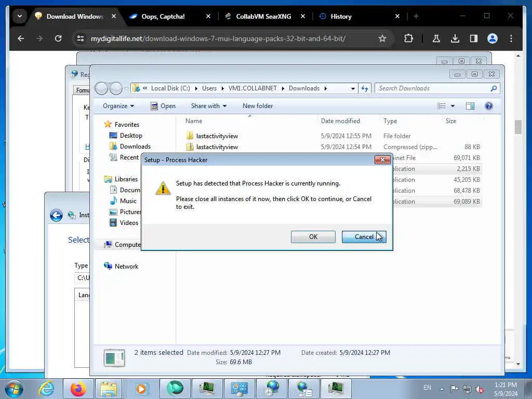
Task: Click Cancel in the Setup dialog
Action: pyautogui.click(x=364, y=237)
